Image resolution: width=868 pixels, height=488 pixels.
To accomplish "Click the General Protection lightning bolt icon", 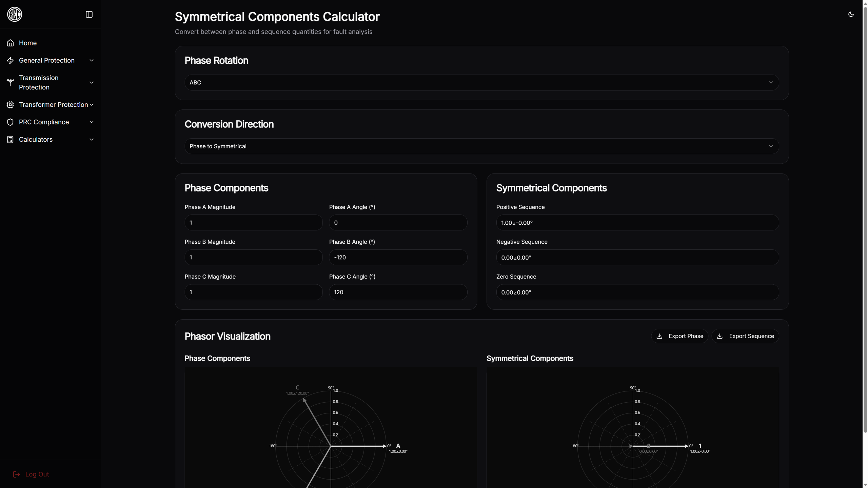I will (x=10, y=60).
